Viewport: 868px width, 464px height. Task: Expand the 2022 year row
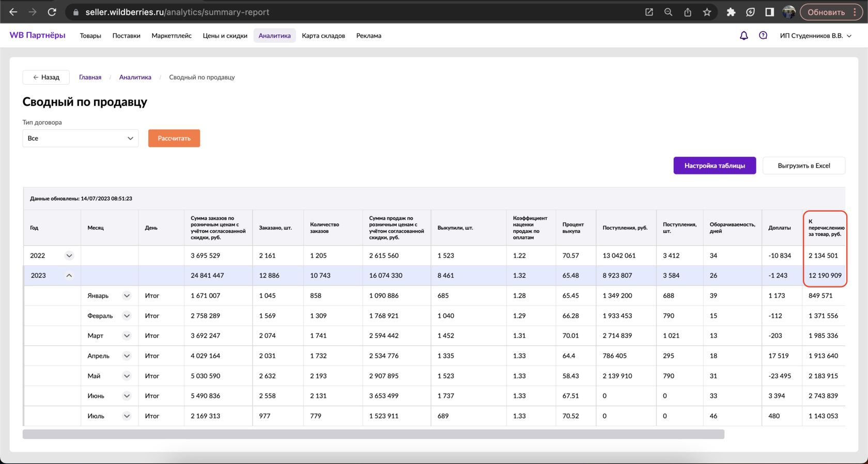[69, 255]
